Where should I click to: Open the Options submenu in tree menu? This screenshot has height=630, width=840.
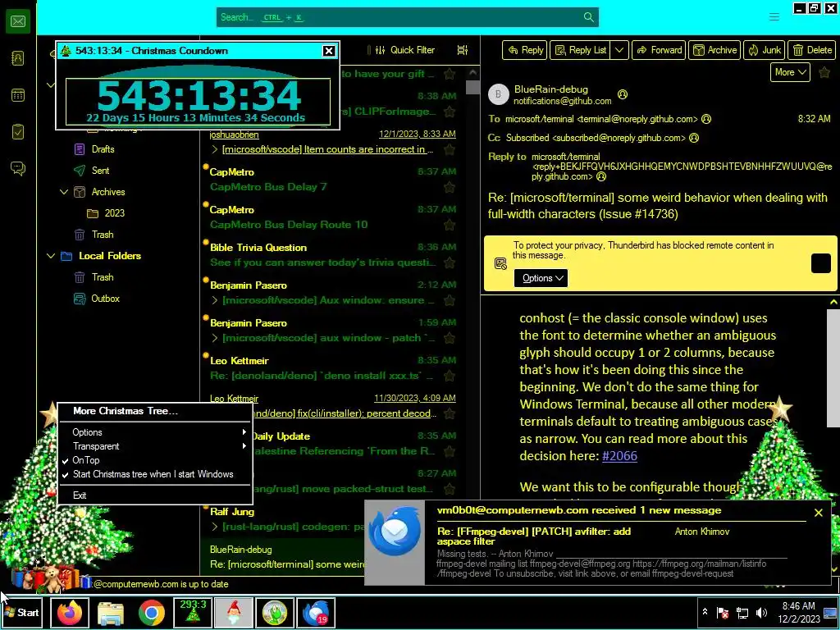click(x=155, y=432)
